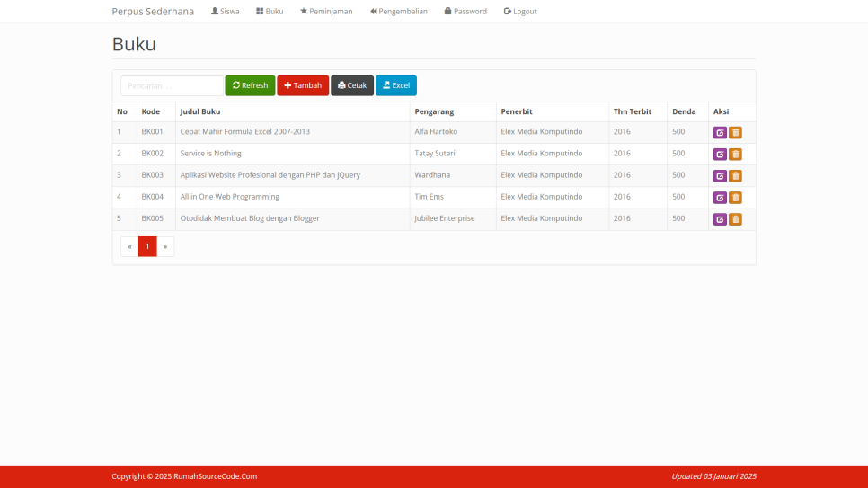Edit the All in One Web Programming row
The image size is (868, 488).
click(720, 198)
